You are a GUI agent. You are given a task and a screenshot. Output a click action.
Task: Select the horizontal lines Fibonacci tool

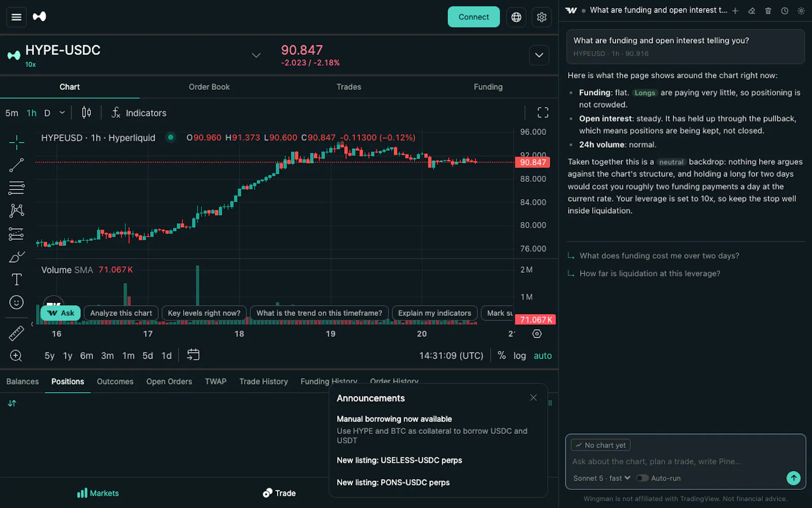point(16,188)
